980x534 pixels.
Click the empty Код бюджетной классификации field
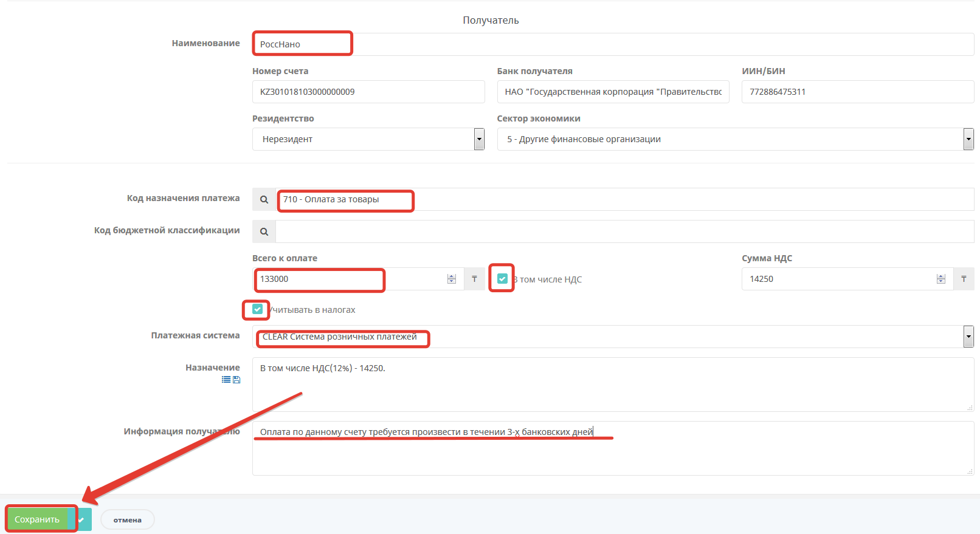point(625,231)
